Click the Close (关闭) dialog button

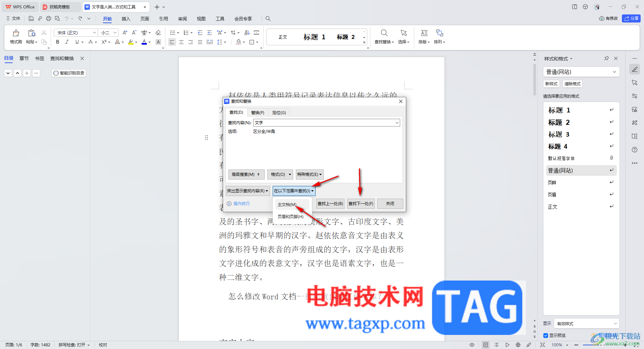click(390, 204)
